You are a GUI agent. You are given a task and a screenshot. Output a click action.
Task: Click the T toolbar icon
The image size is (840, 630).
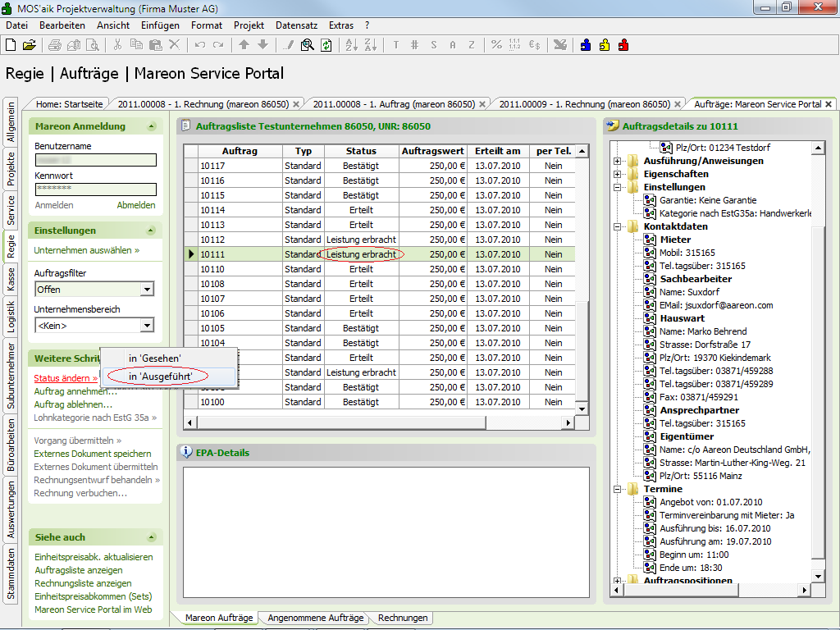(396, 45)
